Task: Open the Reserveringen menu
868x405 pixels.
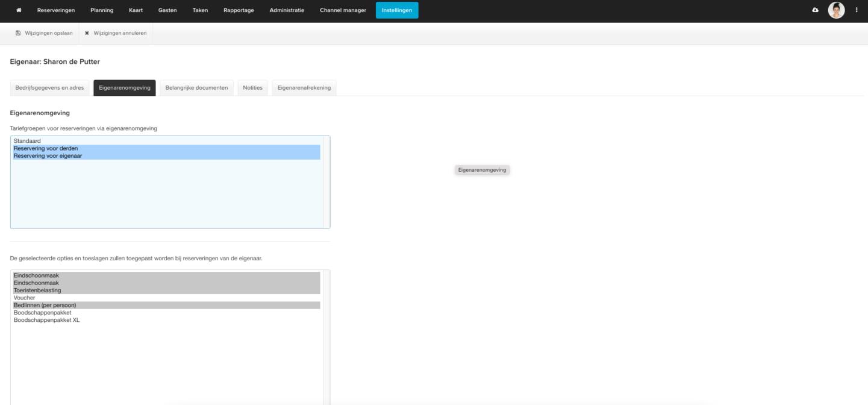Action: 56,10
